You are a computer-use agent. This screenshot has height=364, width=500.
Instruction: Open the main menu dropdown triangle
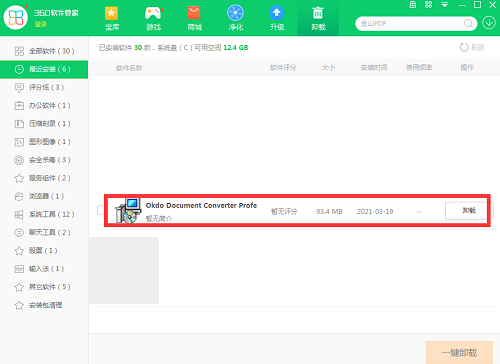[x=445, y=5]
